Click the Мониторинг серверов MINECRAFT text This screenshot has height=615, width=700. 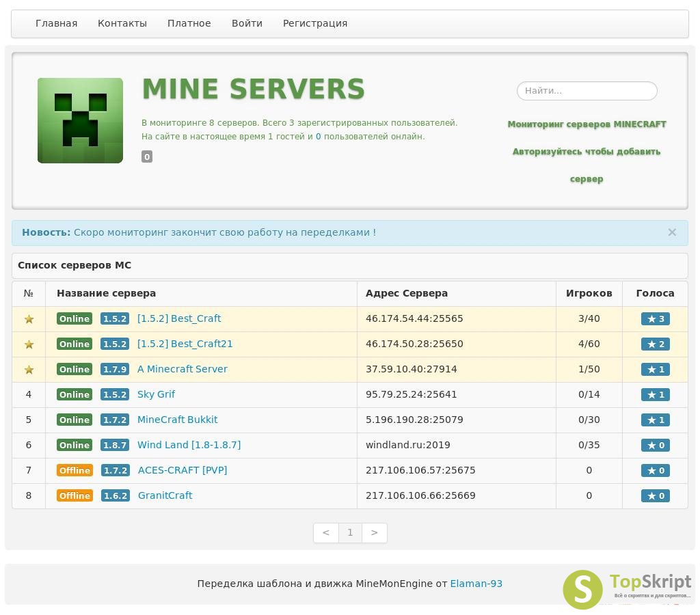[x=587, y=124]
